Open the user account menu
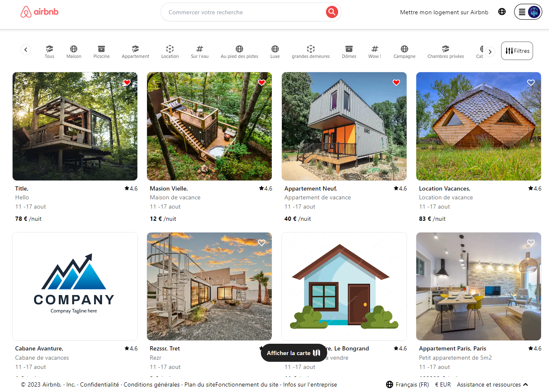 click(x=528, y=12)
